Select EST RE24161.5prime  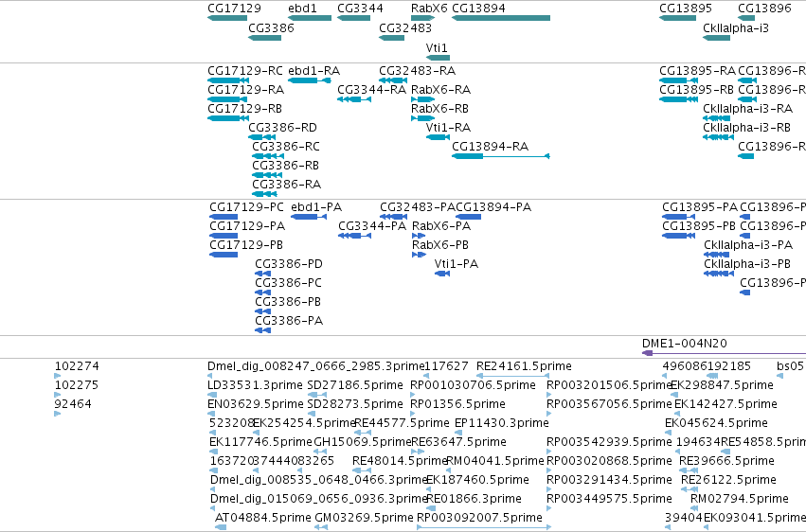(512, 376)
